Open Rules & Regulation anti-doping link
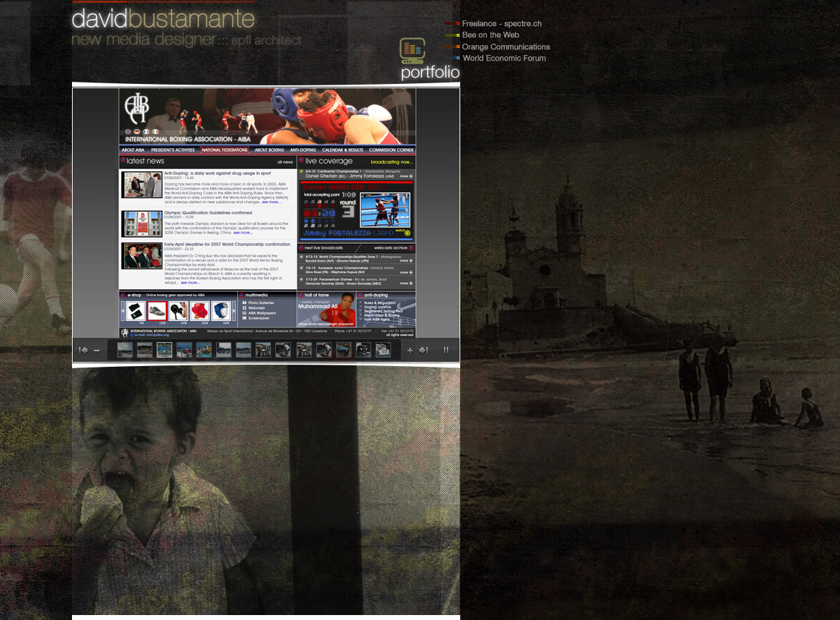This screenshot has width=840, height=620. tap(380, 303)
